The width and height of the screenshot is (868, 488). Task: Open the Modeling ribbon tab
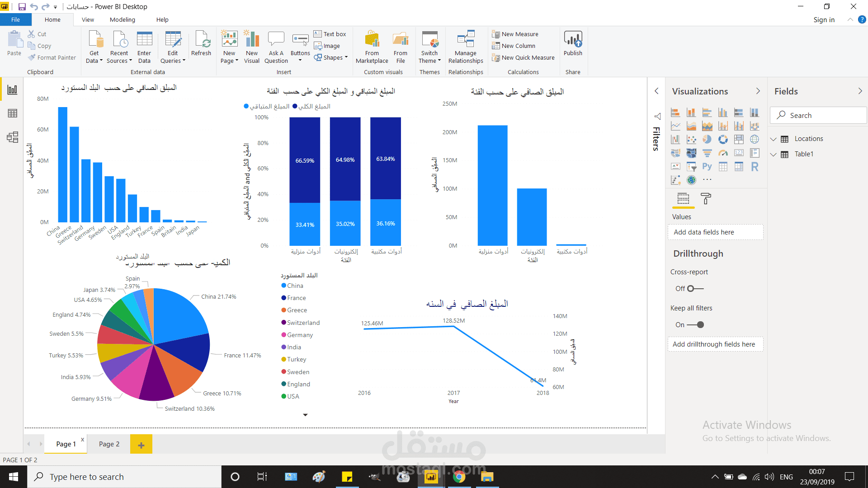tap(122, 20)
